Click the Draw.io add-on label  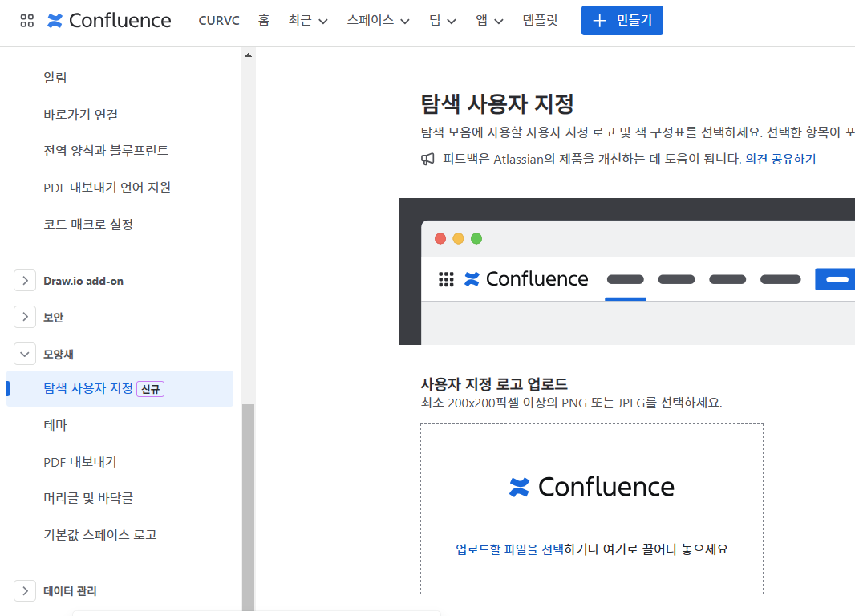pyautogui.click(x=83, y=282)
